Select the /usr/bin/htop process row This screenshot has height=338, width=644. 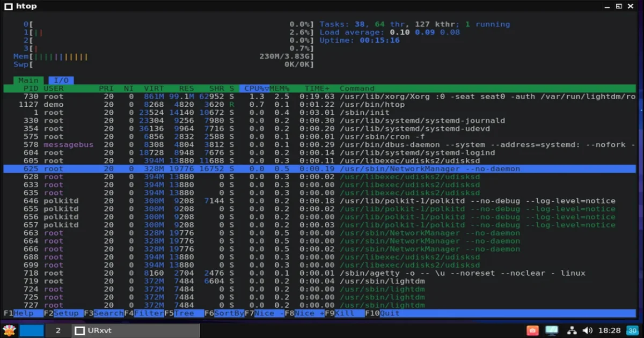coord(320,105)
